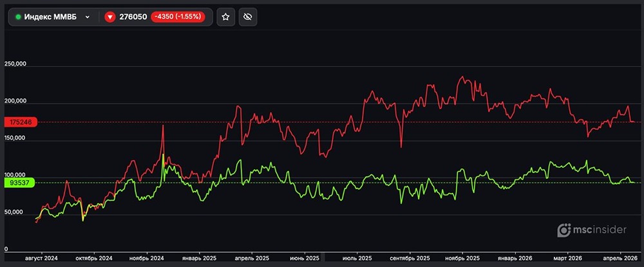Click the 0 axis label
Image resolution: width=644 pixels, height=267 pixels.
pyautogui.click(x=6, y=249)
